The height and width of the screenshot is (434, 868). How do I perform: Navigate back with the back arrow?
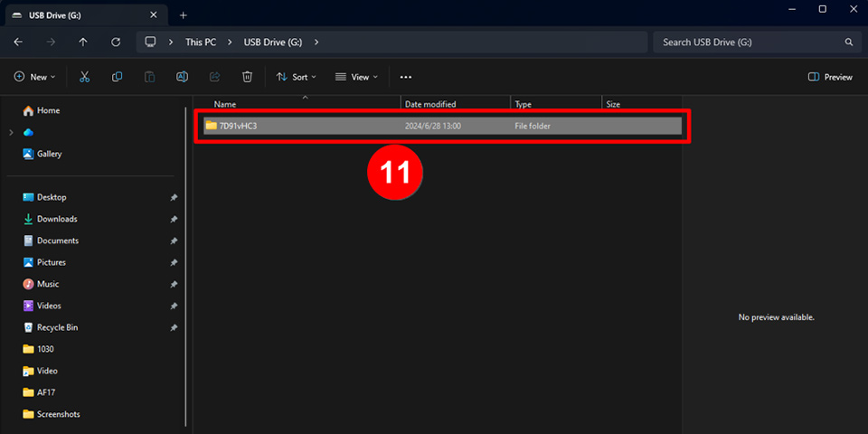[19, 42]
